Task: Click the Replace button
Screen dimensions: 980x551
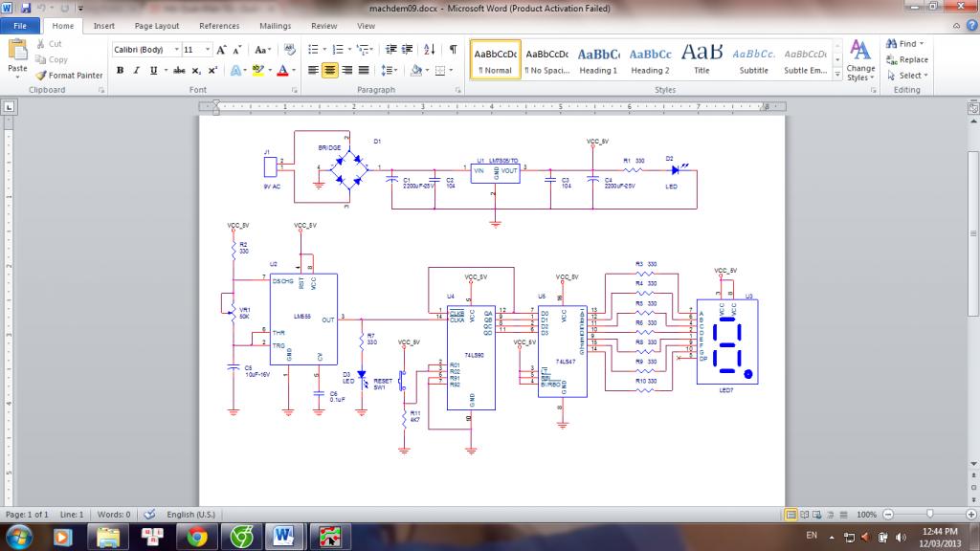Action: pyautogui.click(x=907, y=59)
